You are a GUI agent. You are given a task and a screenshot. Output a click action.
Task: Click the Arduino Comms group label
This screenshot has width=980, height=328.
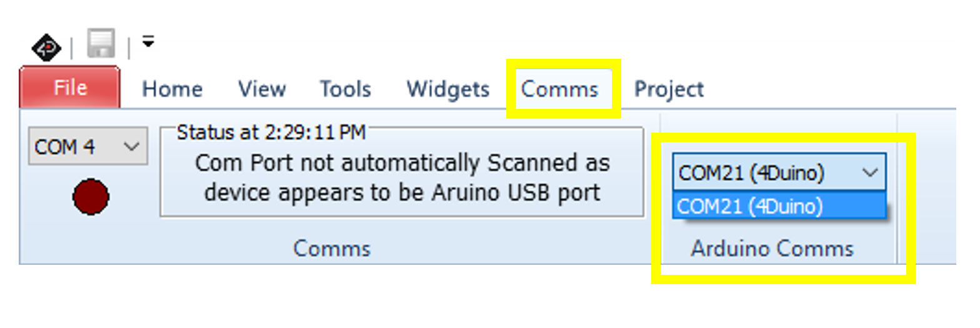(x=772, y=249)
